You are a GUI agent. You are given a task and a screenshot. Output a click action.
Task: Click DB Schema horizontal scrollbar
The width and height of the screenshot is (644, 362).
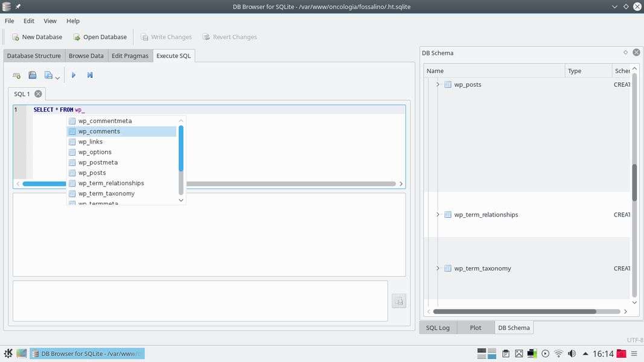point(515,311)
